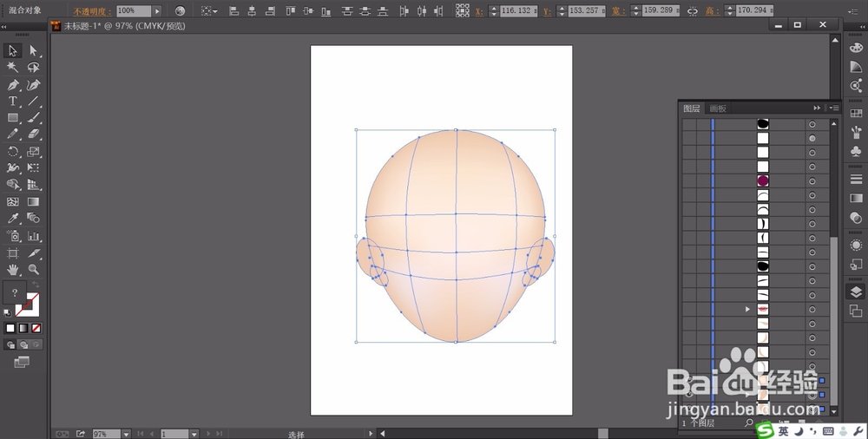
Task: Select the Eraser tool
Action: tap(33, 134)
